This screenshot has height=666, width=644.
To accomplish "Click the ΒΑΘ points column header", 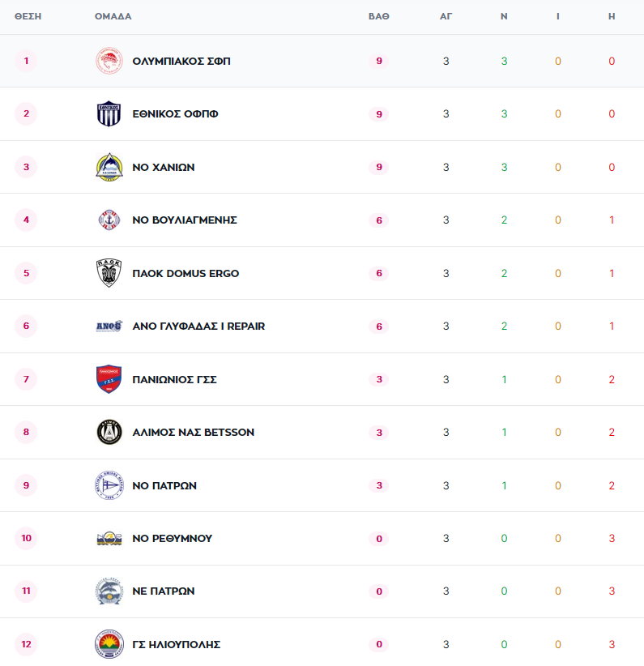I will [x=378, y=16].
